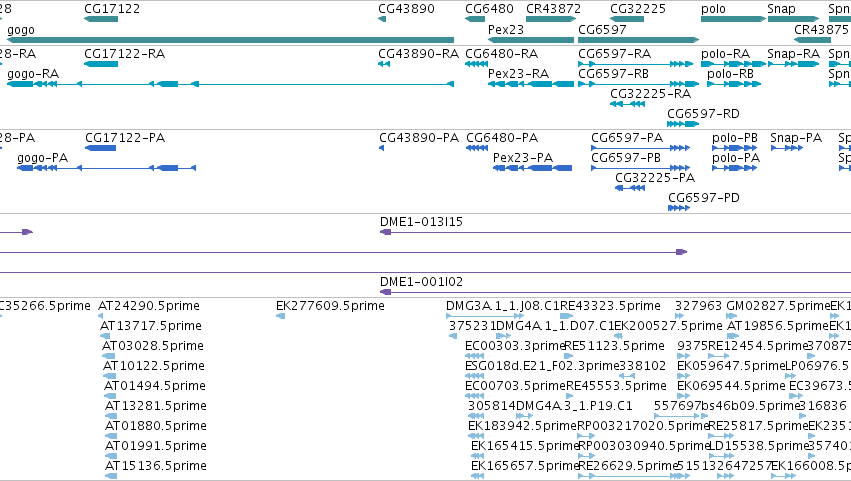
Task: Select the AT13281.5prime EST label
Action: 156,406
